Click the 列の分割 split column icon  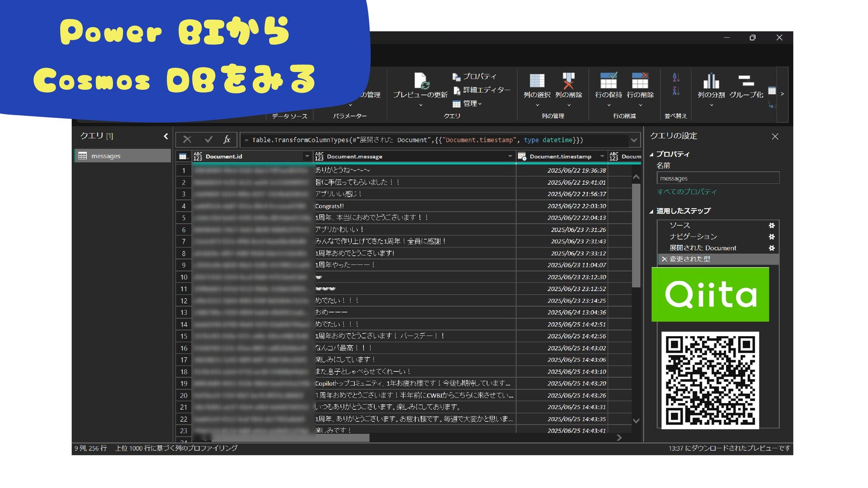[711, 81]
